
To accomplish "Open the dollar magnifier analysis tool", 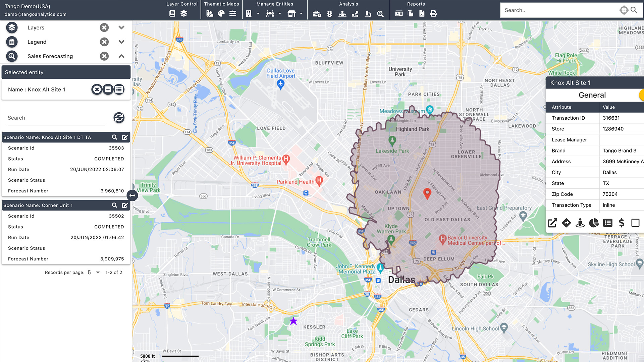I will (x=380, y=13).
